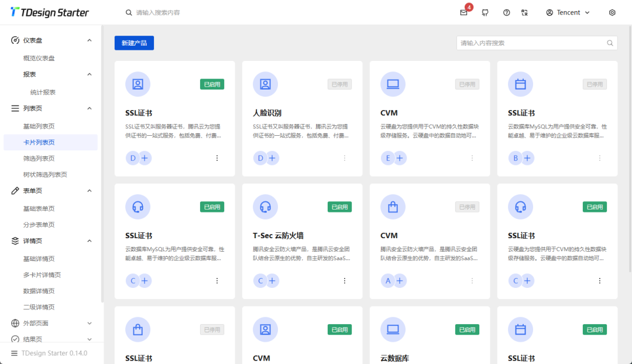
Task: Click the calendar icon on card with avatar B
Action: click(x=520, y=84)
